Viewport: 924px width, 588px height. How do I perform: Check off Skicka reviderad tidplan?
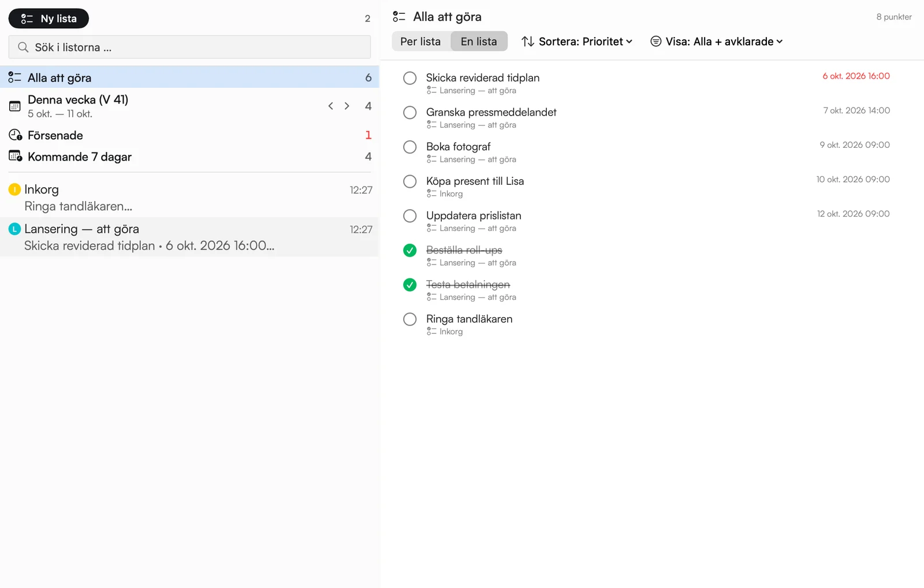pos(410,78)
